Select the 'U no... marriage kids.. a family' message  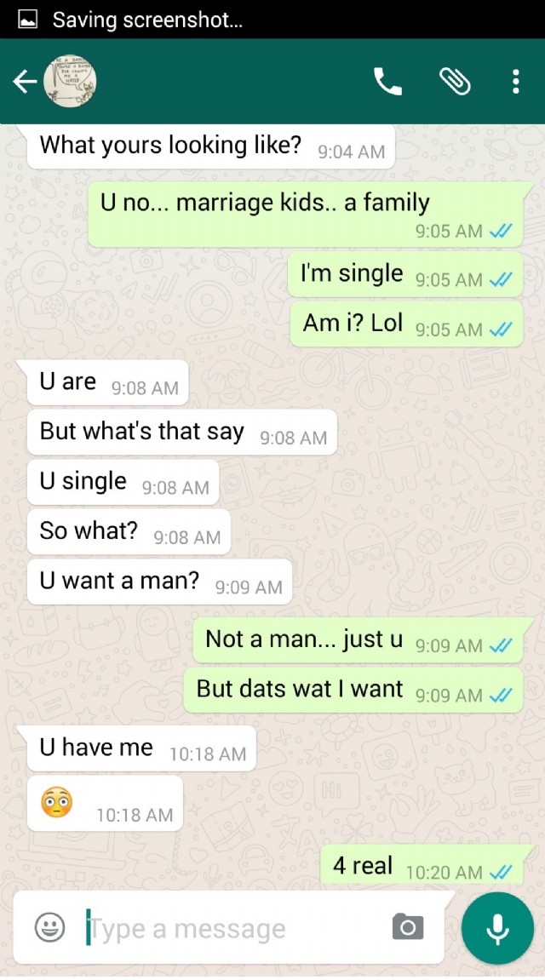click(x=307, y=215)
